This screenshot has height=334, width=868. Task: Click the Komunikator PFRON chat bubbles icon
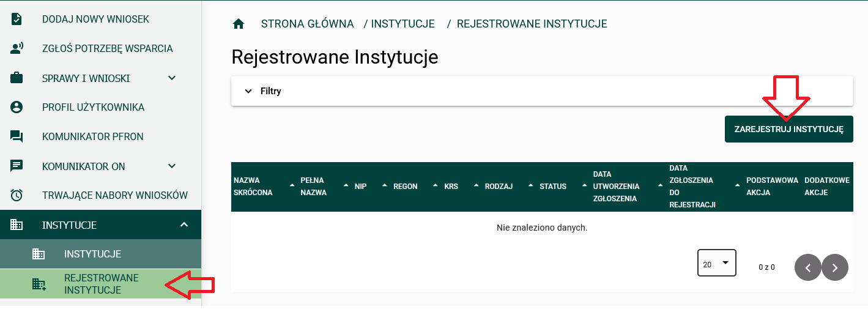click(17, 136)
